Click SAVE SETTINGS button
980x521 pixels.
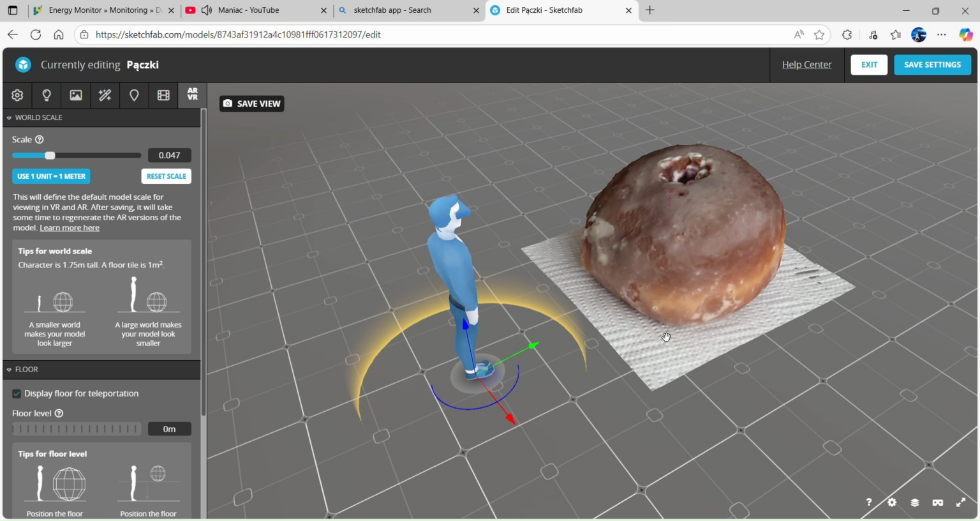932,64
